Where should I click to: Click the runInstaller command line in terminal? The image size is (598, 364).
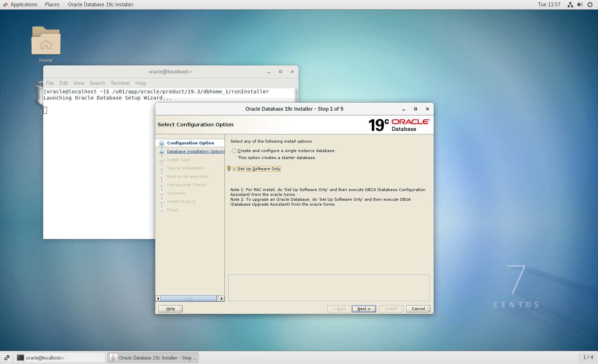coord(156,92)
